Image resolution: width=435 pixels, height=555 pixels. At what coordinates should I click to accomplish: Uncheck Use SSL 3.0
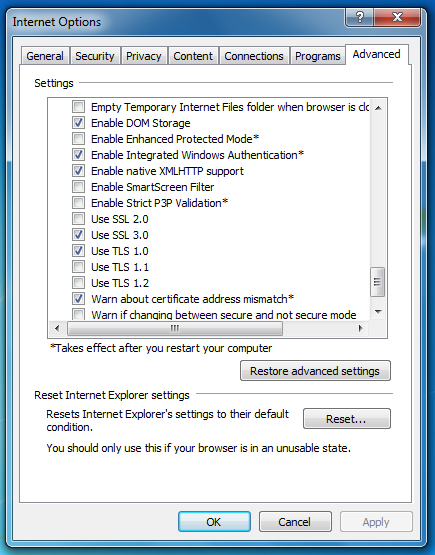(78, 235)
